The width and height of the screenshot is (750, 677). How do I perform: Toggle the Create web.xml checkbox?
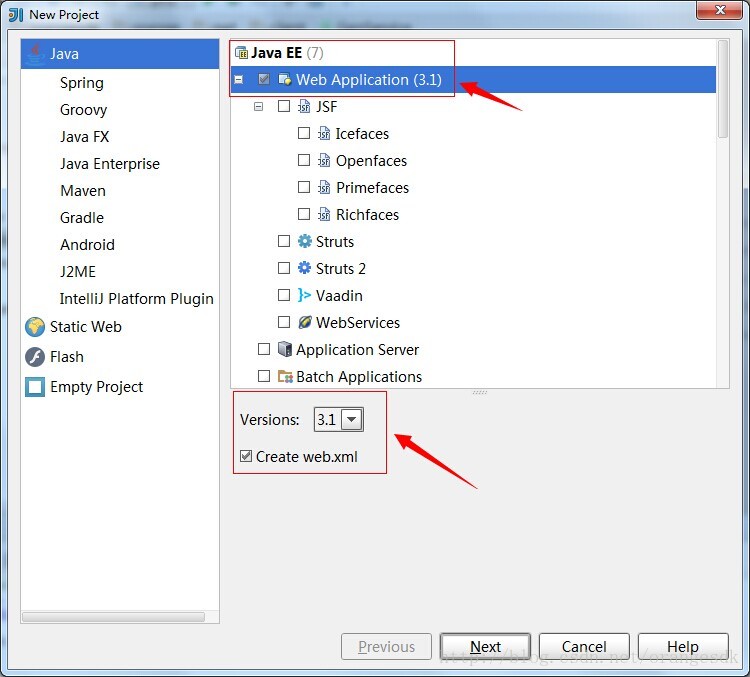[x=246, y=456]
